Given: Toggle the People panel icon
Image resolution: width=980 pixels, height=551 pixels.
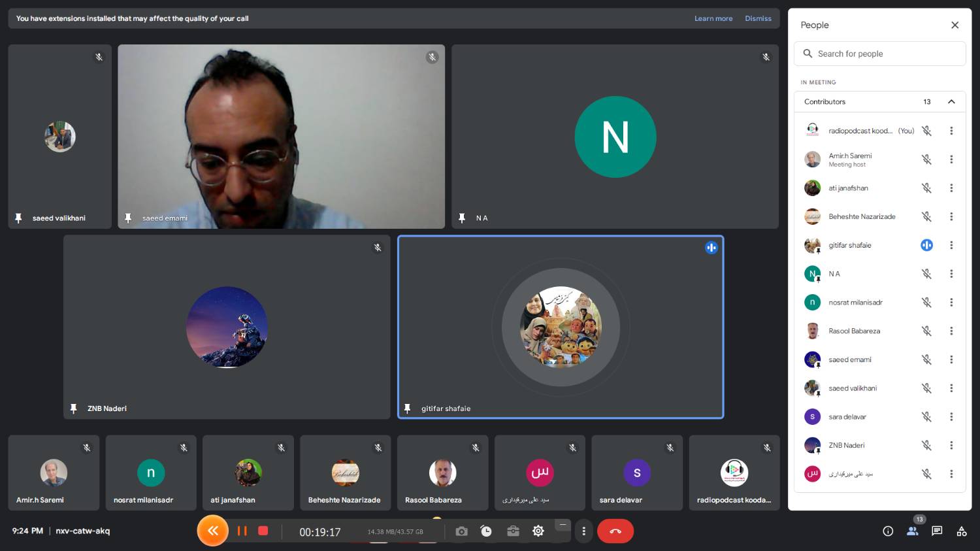Looking at the screenshot, I should click(x=913, y=531).
